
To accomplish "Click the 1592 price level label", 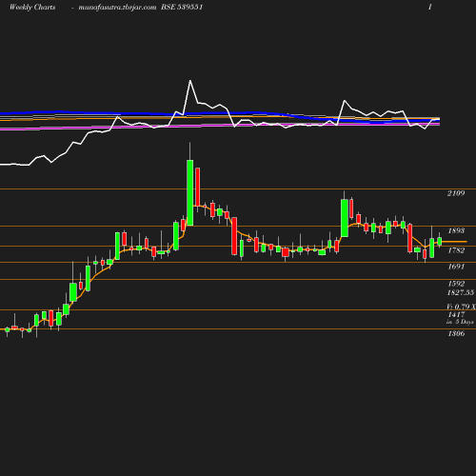I will click(456, 284).
